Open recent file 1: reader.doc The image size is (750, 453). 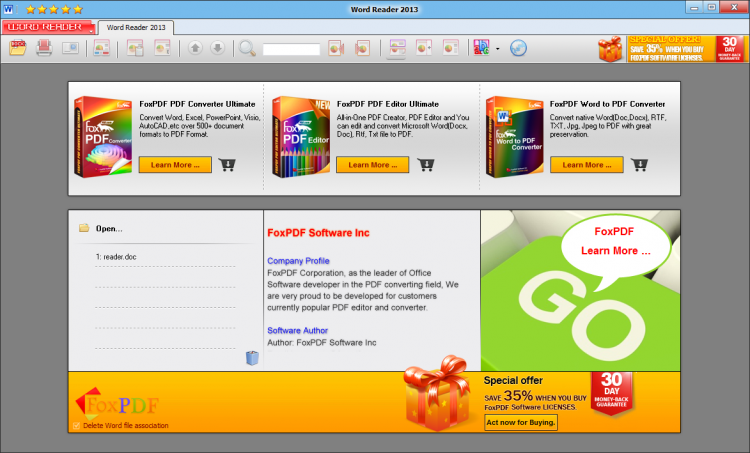(116, 257)
